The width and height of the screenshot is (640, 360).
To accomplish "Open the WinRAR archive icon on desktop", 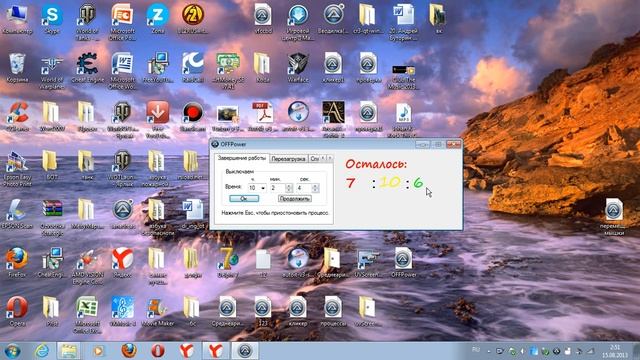I will (x=52, y=217).
